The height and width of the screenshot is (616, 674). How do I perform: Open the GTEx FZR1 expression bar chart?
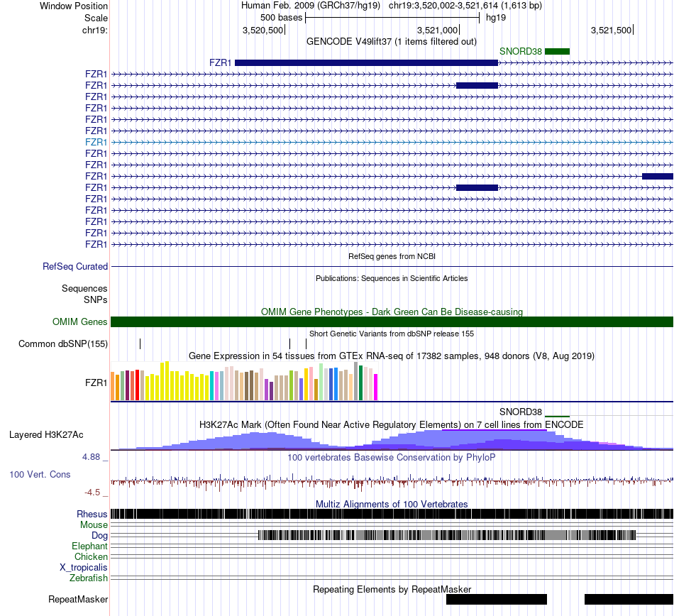244,381
